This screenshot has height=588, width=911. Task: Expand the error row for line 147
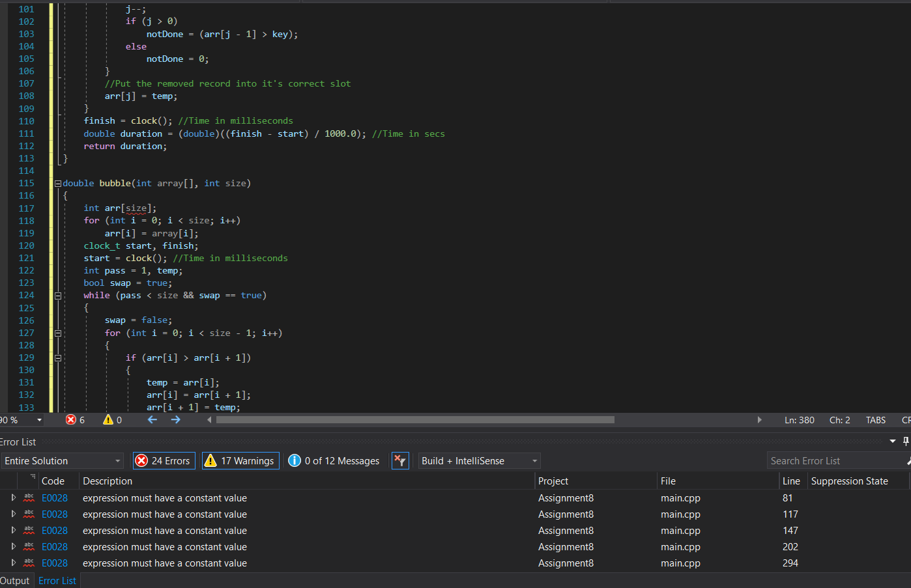coord(13,530)
